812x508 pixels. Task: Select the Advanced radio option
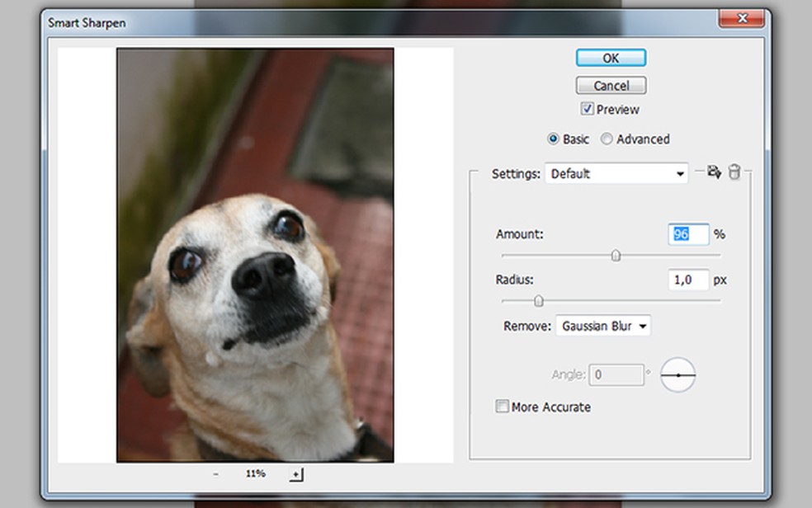tap(607, 139)
